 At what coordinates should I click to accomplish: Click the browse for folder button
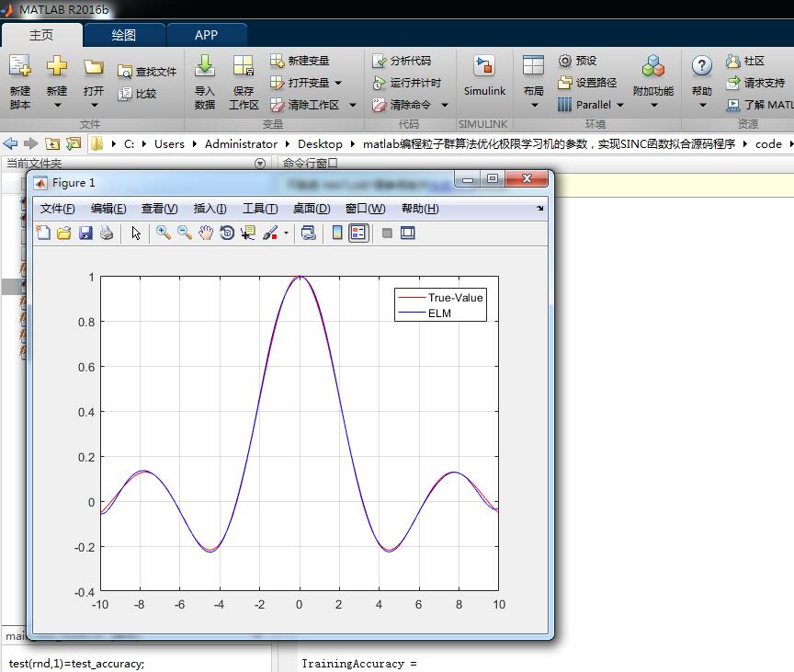[x=74, y=143]
